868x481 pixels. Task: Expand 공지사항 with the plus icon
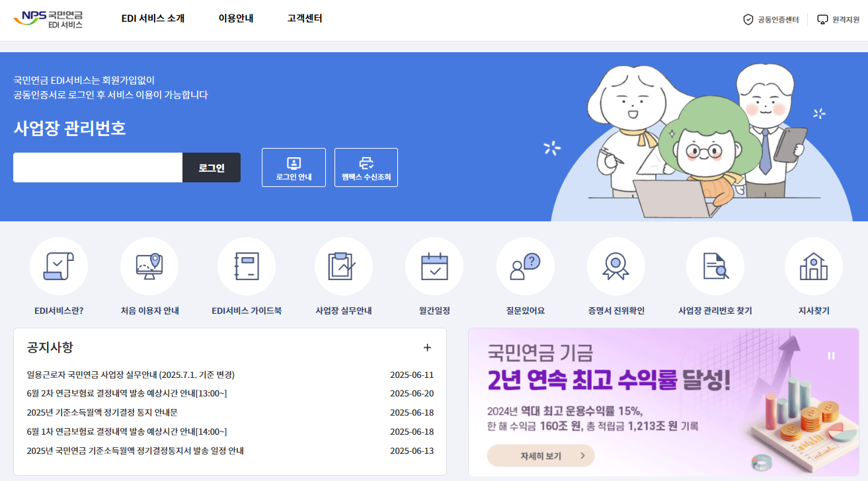pyautogui.click(x=427, y=348)
